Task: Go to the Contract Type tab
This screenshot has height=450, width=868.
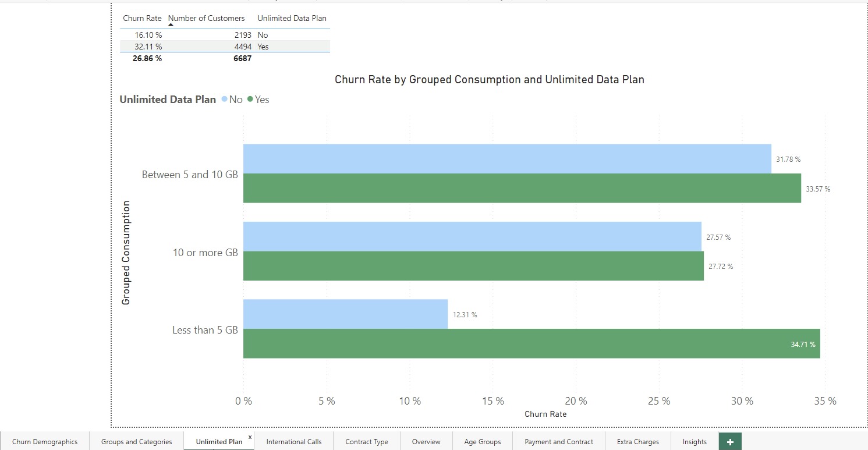Action: pos(366,442)
